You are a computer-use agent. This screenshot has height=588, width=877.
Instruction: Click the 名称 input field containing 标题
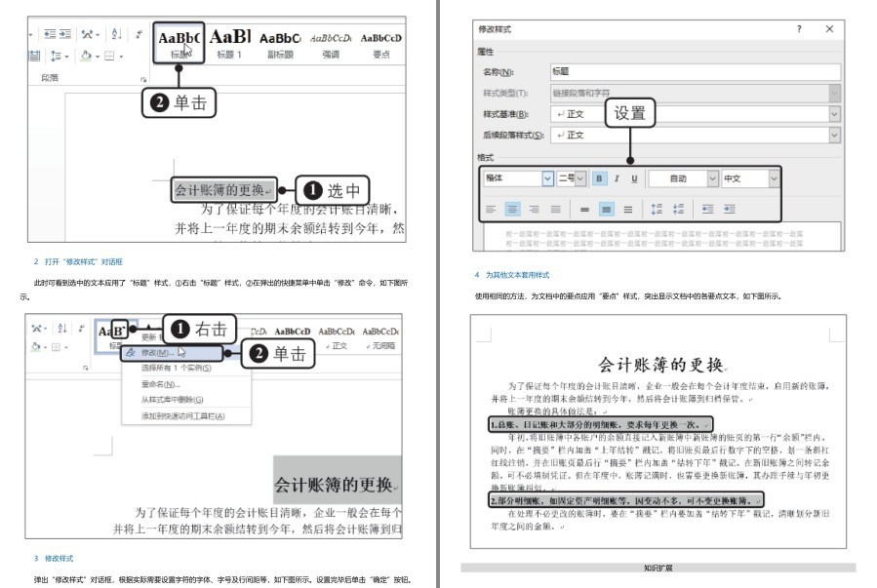695,71
